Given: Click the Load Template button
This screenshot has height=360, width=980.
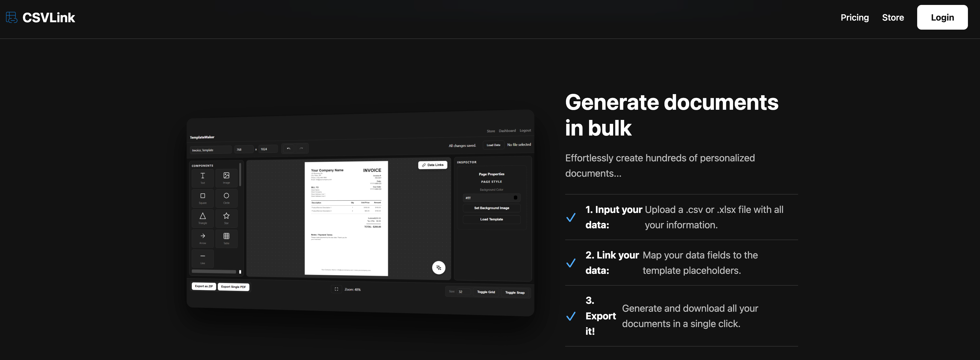Looking at the screenshot, I should [x=491, y=219].
